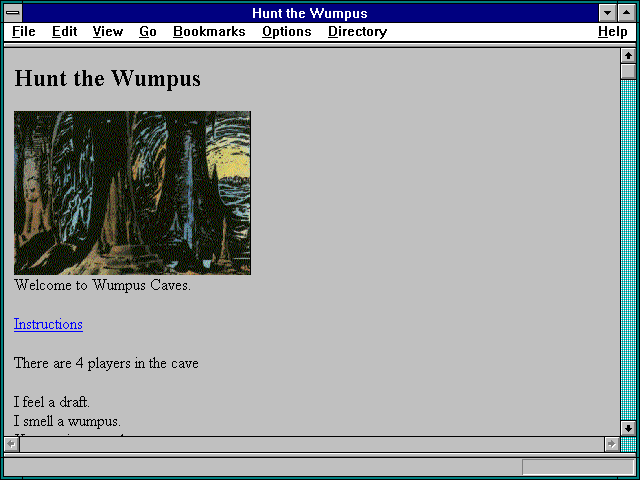640x480 pixels.
Task: Open the Directory menu
Action: [358, 32]
